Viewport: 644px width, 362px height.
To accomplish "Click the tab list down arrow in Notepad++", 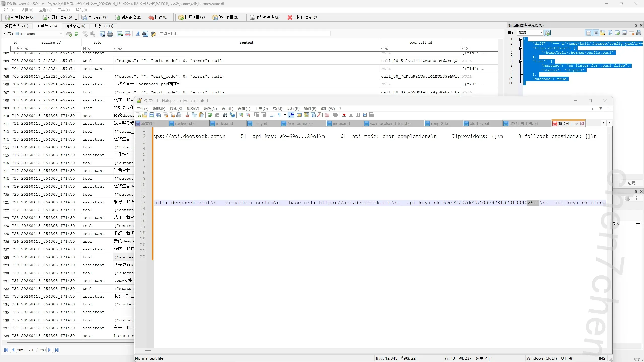I will click(601, 109).
